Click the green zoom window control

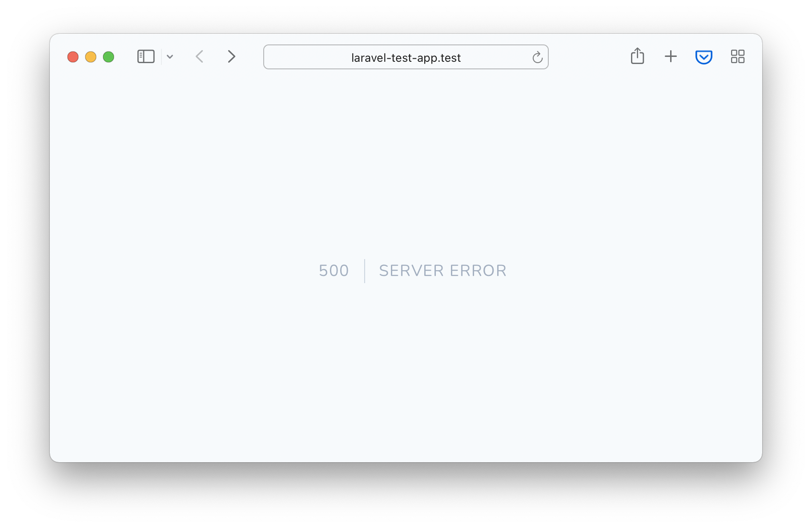[x=108, y=57]
